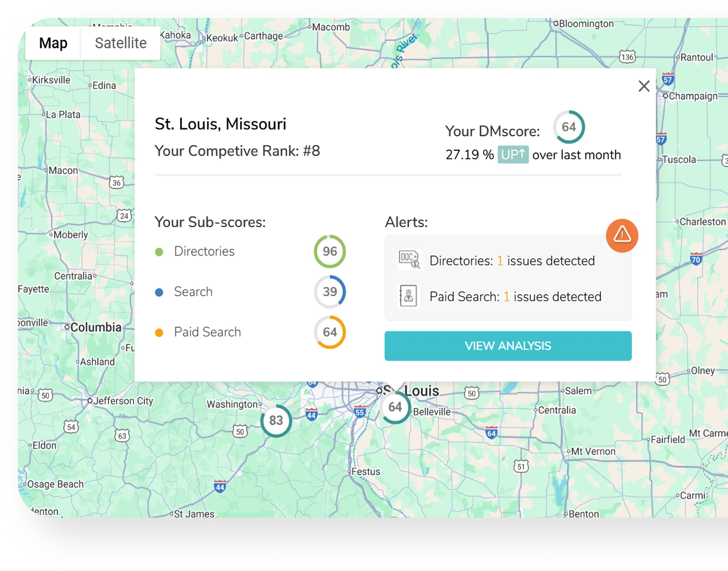Close the St. Louis info popup
The height and width of the screenshot is (571, 728).
[644, 86]
